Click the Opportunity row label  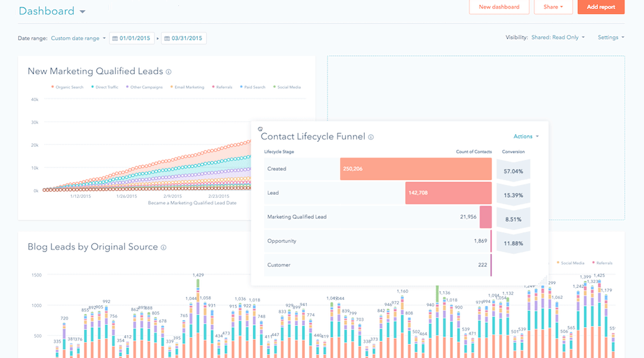(x=282, y=241)
